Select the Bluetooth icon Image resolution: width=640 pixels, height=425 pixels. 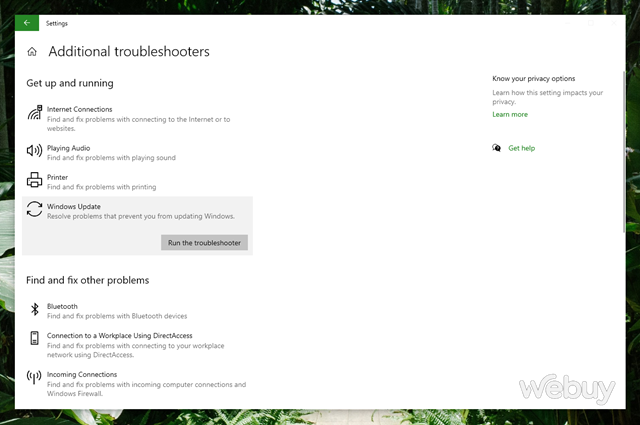pos(35,309)
